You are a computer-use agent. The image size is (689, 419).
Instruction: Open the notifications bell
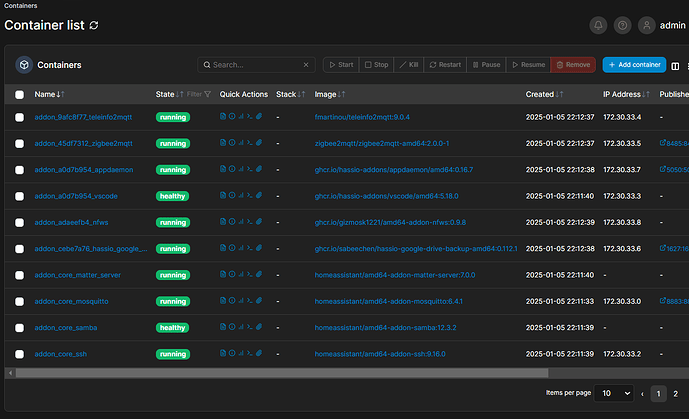click(x=598, y=25)
